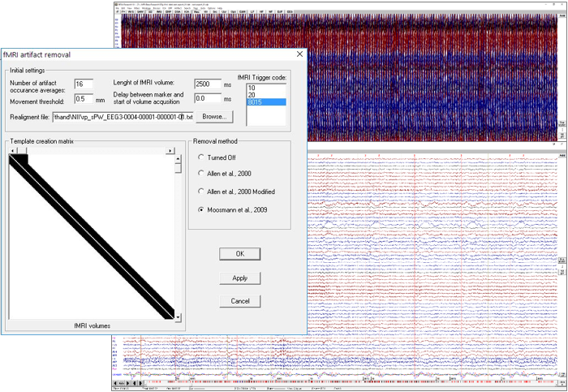Click the OK button
This screenshot has width=568, height=392.
[x=240, y=254]
